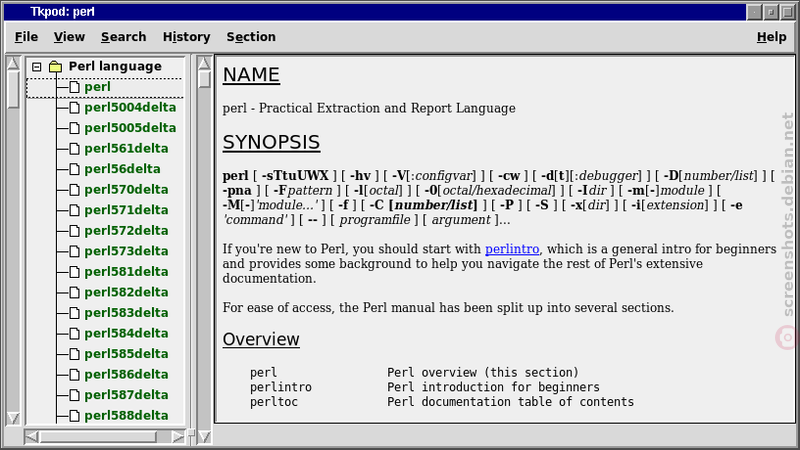Follow the perlintro hyperlink
800x450 pixels.
pyautogui.click(x=512, y=249)
